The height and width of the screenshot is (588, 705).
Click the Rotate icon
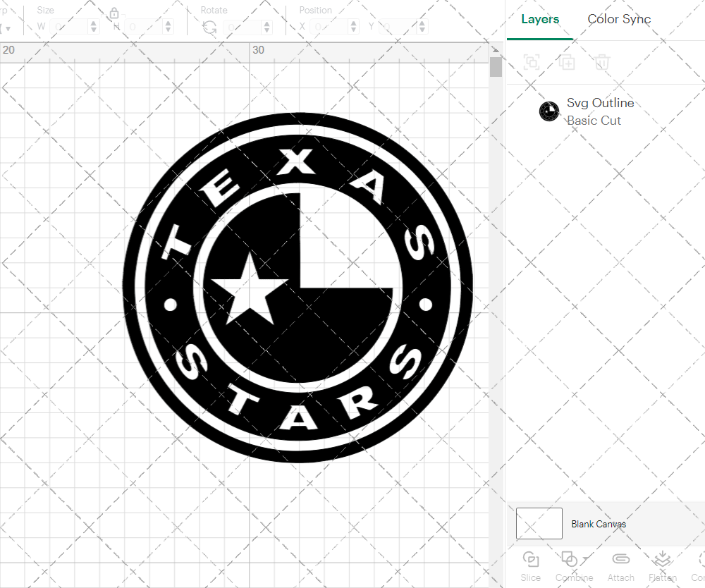(x=209, y=27)
